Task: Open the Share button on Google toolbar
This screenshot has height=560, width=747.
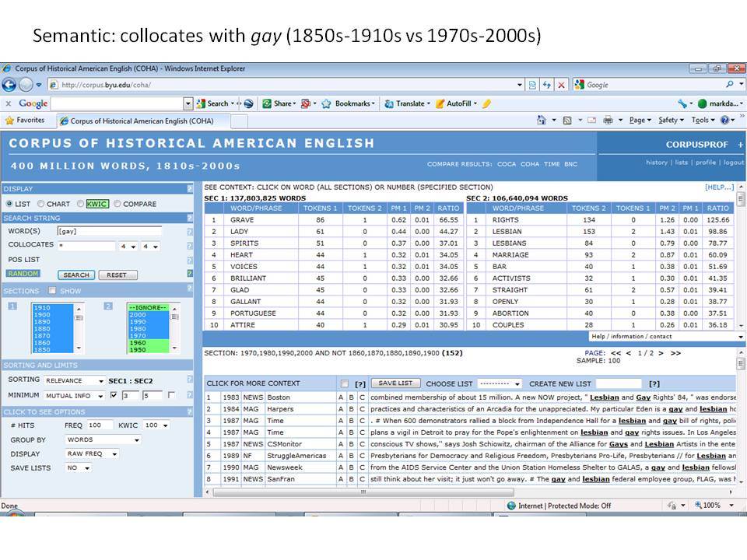Action: [x=279, y=103]
